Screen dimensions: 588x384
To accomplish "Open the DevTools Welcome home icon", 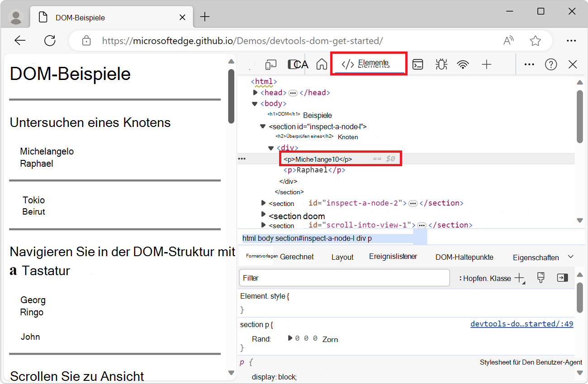I will click(x=322, y=65).
